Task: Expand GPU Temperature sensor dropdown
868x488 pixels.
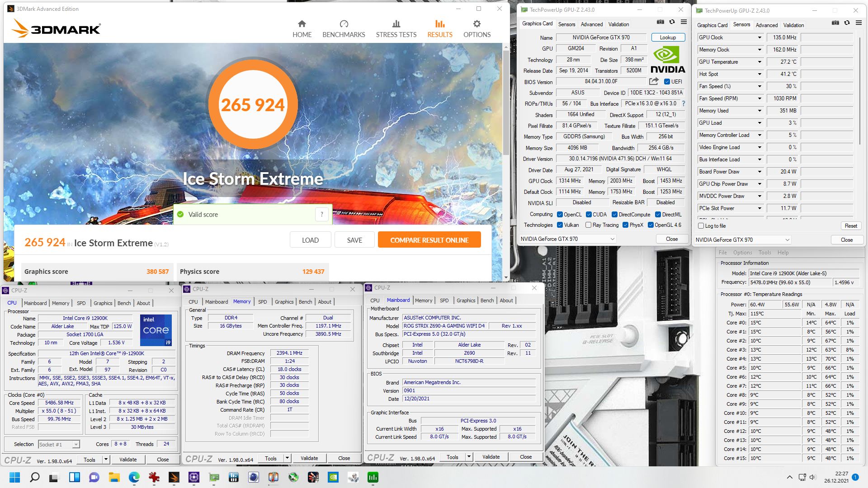Action: click(759, 62)
